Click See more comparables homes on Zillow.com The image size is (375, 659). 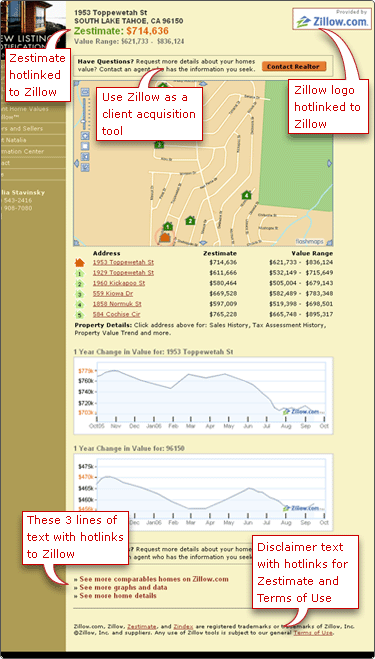coord(154,579)
